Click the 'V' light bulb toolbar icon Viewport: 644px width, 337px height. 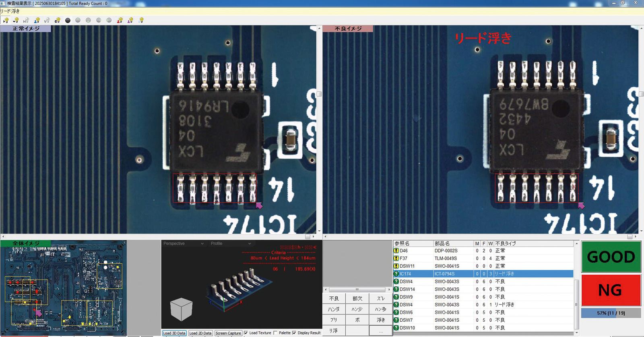tap(47, 20)
